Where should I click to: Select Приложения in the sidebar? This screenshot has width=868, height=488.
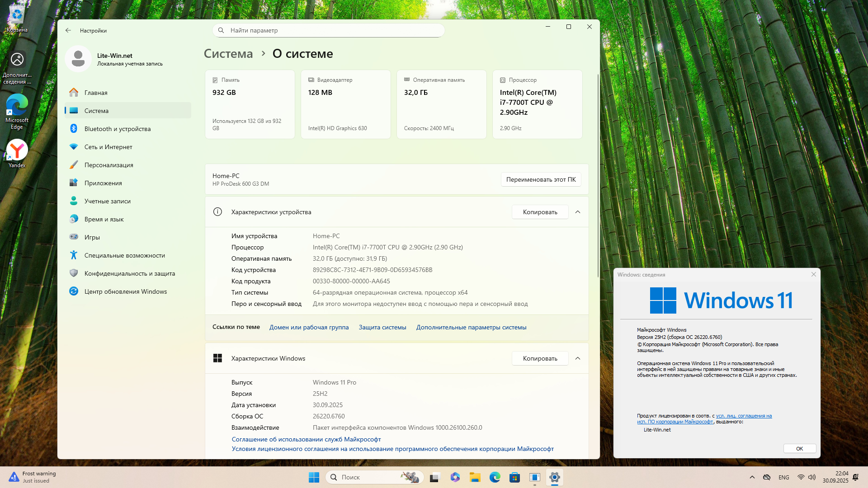tap(103, 183)
